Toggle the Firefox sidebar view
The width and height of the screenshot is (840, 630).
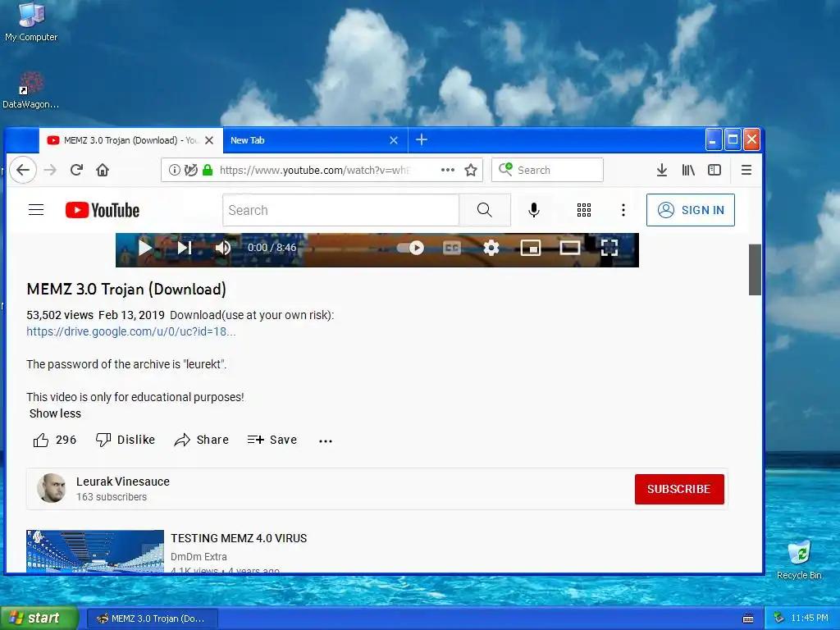click(714, 171)
